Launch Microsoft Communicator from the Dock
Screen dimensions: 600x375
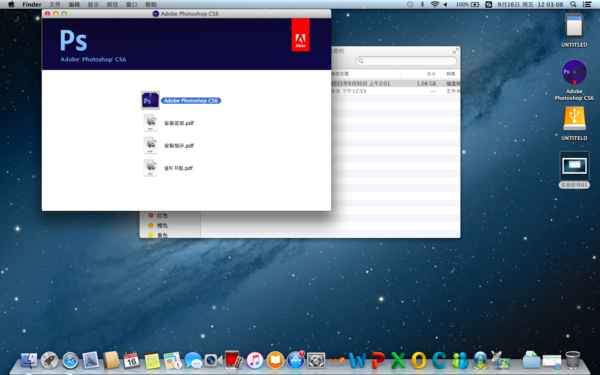click(x=439, y=360)
